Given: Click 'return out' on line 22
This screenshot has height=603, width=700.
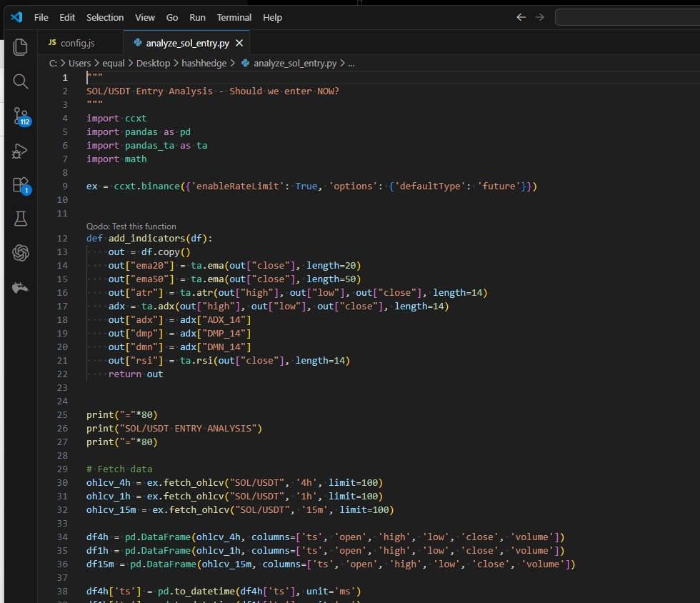Looking at the screenshot, I should pos(136,374).
